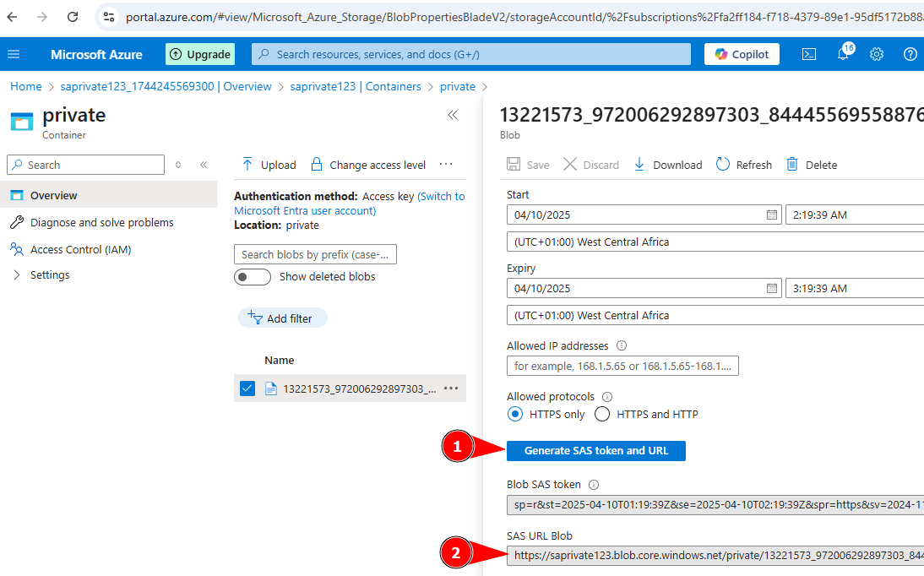
Task: Launch Copilot from the header
Action: coord(742,54)
